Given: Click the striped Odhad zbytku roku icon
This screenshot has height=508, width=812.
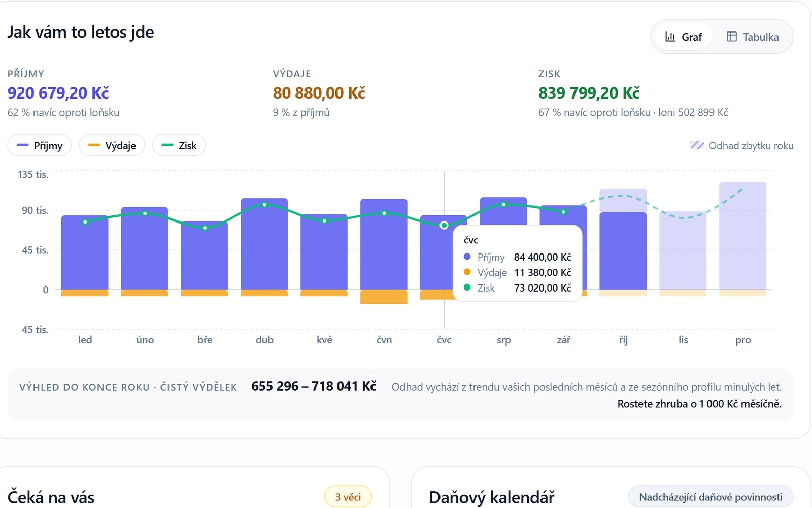Looking at the screenshot, I should click(697, 145).
